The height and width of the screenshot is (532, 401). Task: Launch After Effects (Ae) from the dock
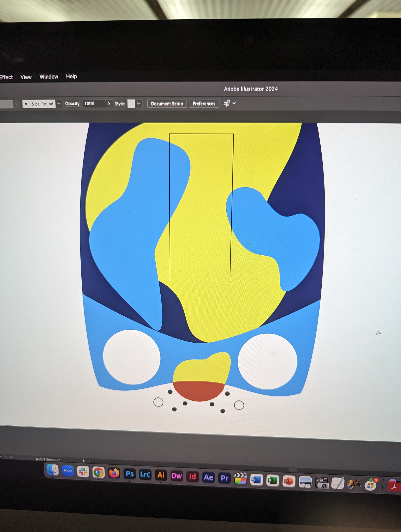tap(208, 477)
